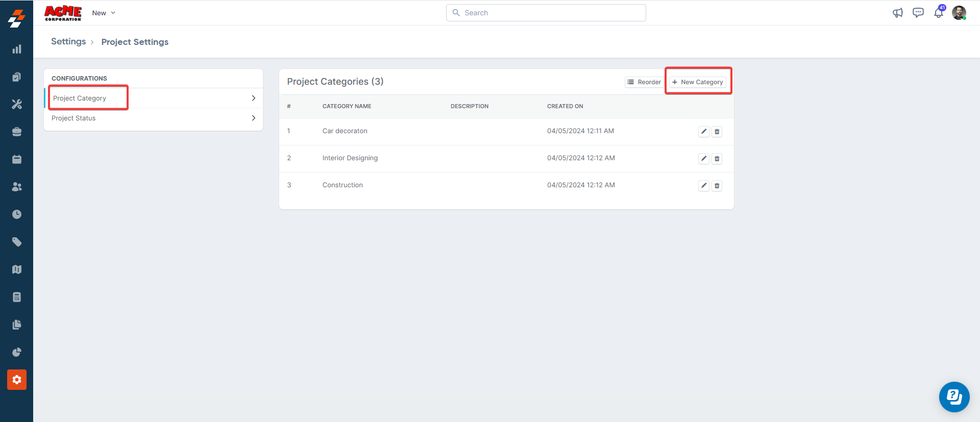Open the calendar icon in the sidebar

click(x=17, y=160)
